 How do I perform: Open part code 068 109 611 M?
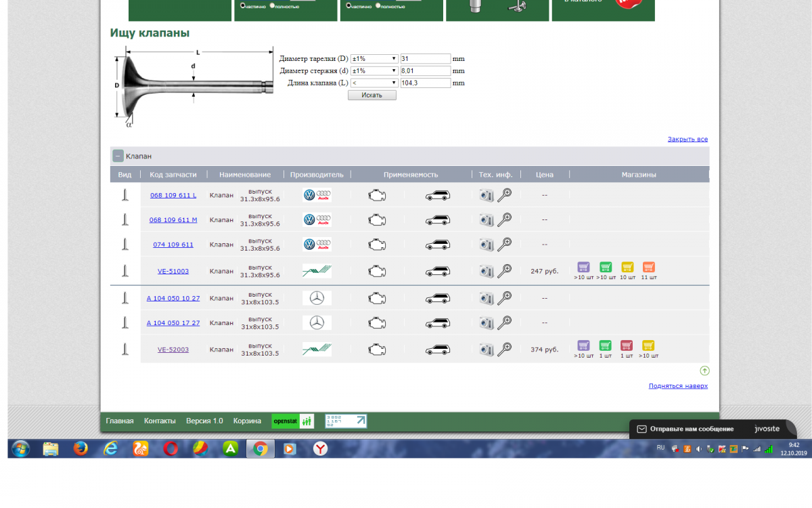(173, 219)
